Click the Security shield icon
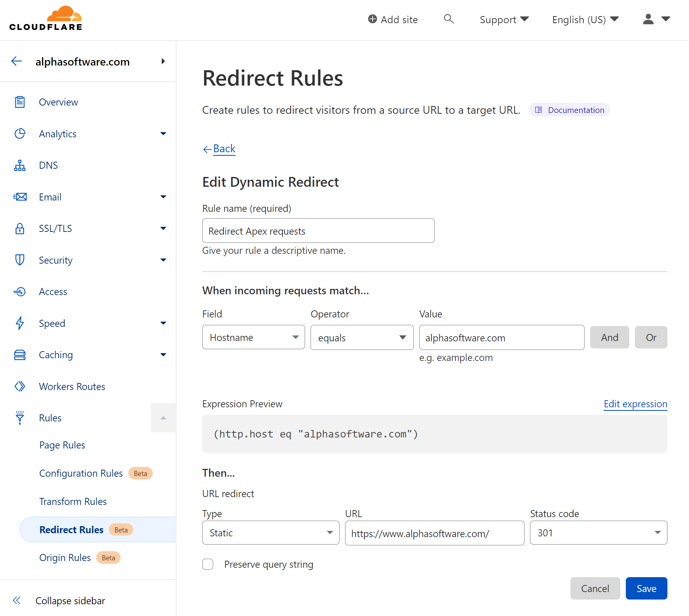The height and width of the screenshot is (616, 689). [x=20, y=260]
